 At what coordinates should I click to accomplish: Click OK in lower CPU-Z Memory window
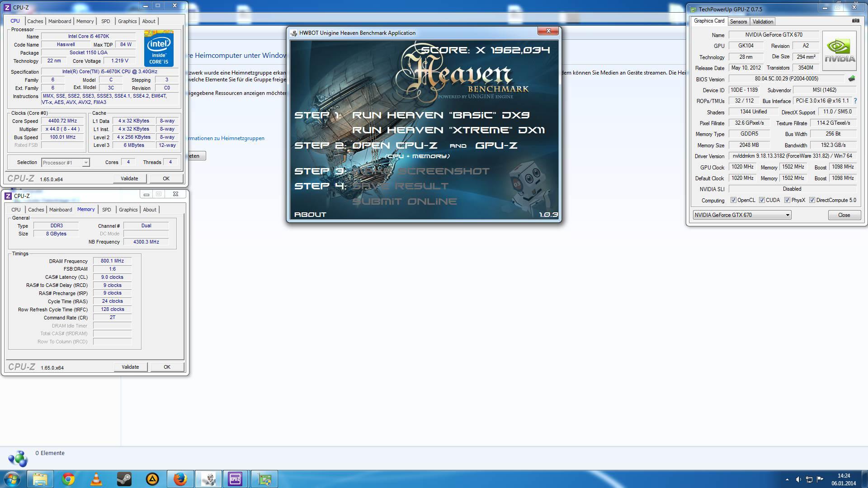167,367
